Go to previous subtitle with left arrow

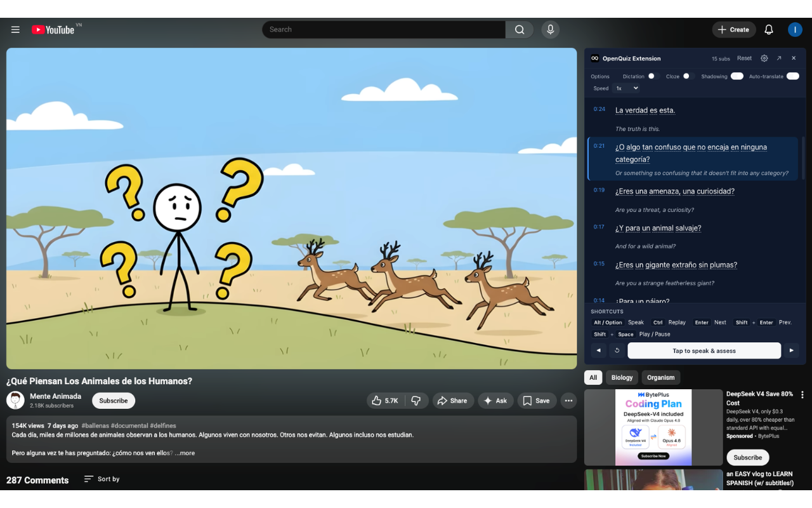598,351
